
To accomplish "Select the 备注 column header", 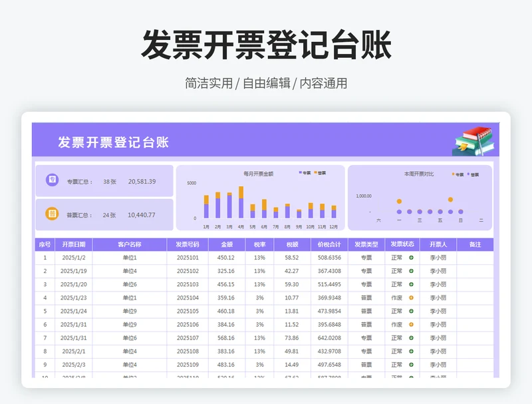I will 475,244.
